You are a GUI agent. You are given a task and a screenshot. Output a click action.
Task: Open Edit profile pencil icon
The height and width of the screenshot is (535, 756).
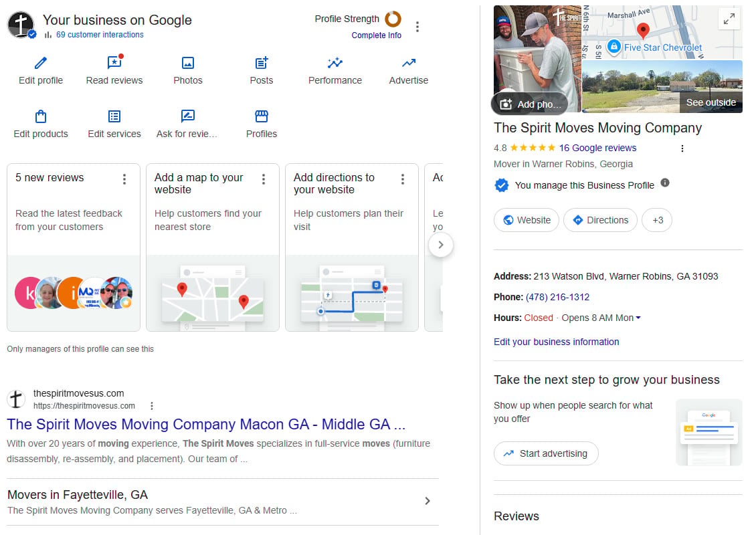41,63
